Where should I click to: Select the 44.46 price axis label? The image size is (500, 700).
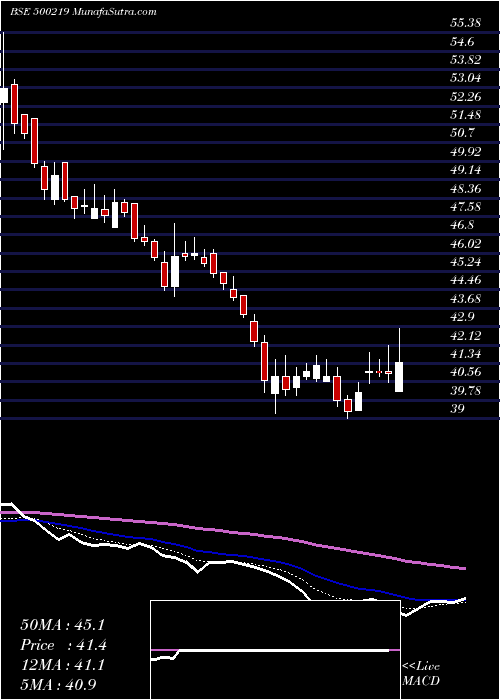click(465, 280)
